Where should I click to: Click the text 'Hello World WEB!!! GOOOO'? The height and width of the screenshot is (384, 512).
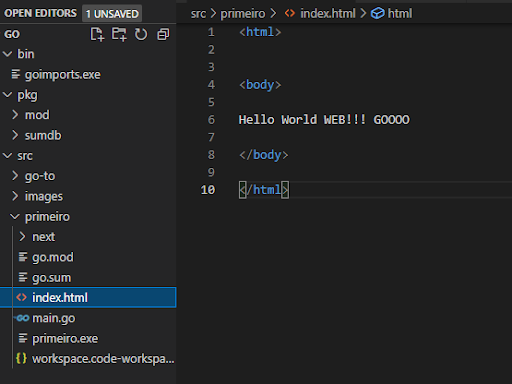(324, 119)
